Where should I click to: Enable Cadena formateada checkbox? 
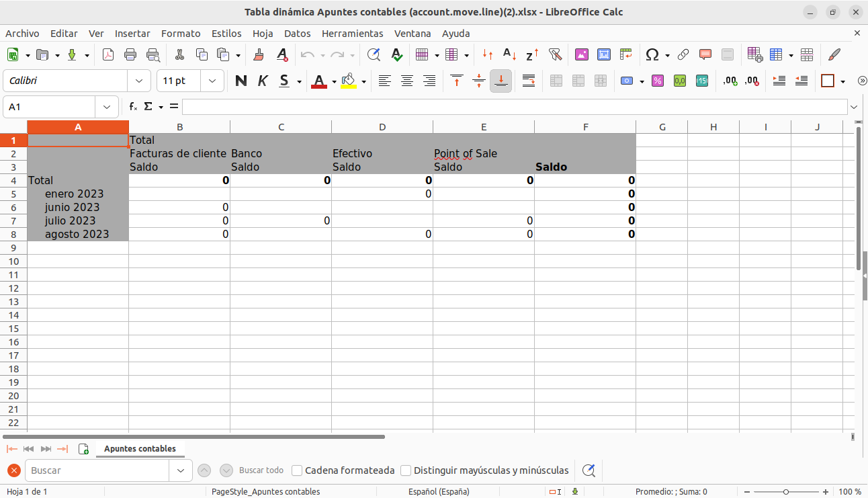298,470
